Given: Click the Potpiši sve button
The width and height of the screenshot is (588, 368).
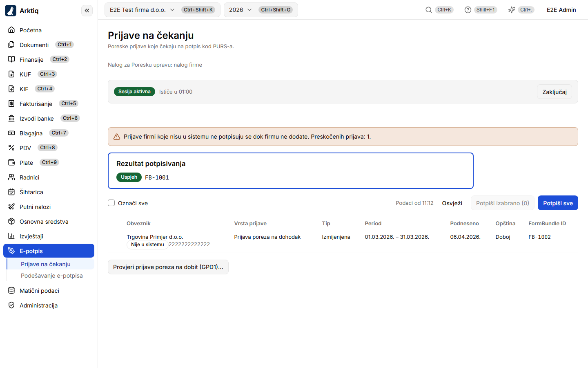Looking at the screenshot, I should pos(558,203).
